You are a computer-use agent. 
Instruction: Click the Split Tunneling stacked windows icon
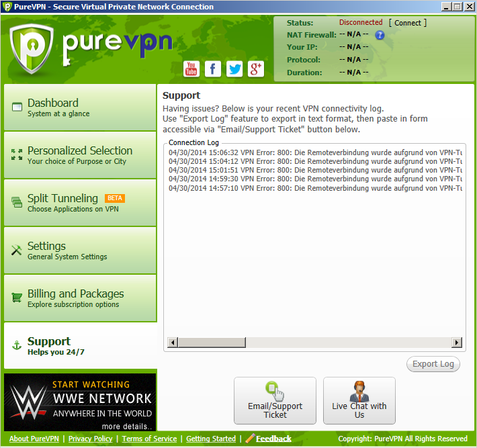pos(17,202)
